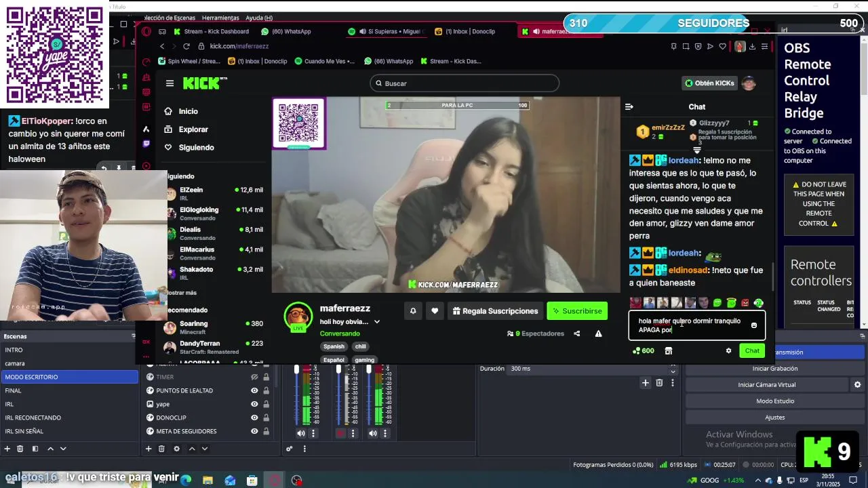
Task: Open scene filters icon in Escenas toolbar
Action: coord(35,449)
